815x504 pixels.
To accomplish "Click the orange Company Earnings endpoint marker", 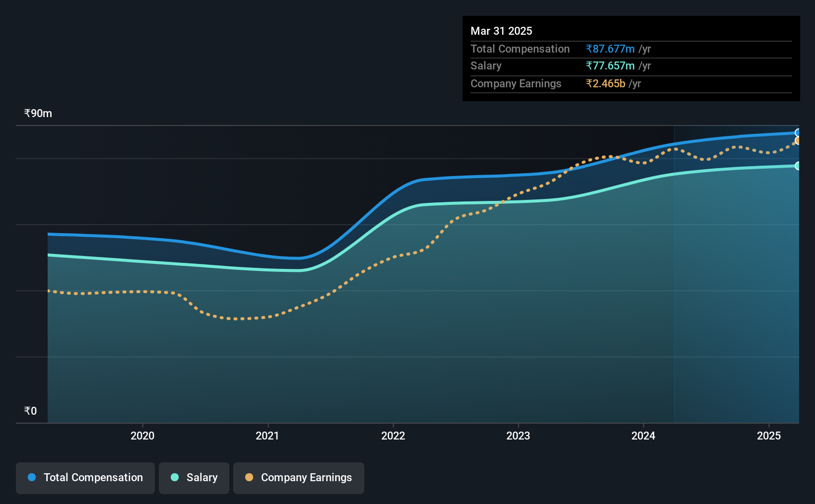I will [x=798, y=141].
